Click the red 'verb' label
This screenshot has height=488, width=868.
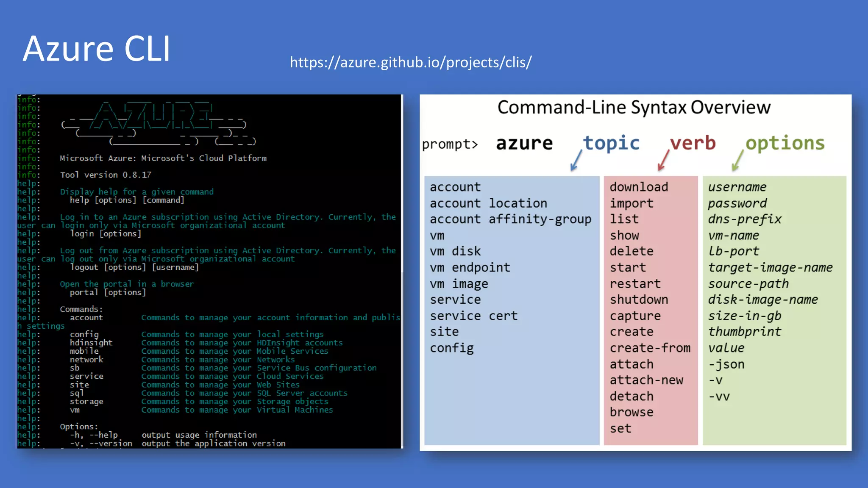693,143
